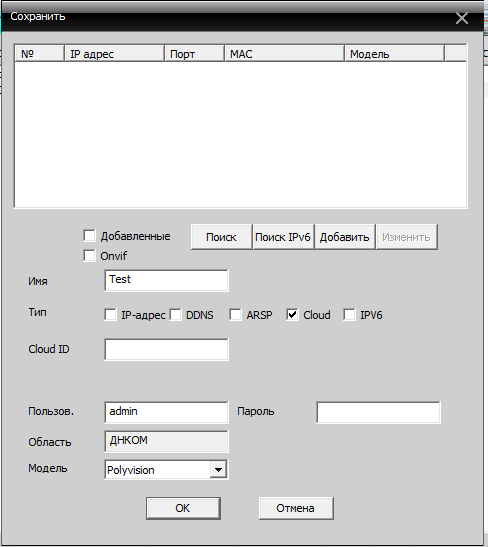Confirm with the OK button

click(x=183, y=508)
